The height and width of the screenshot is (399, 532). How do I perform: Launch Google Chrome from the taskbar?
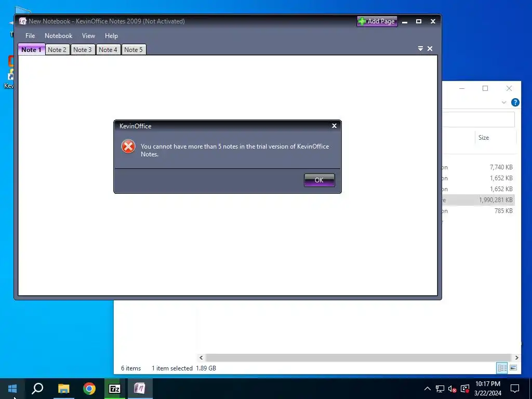[89, 389]
